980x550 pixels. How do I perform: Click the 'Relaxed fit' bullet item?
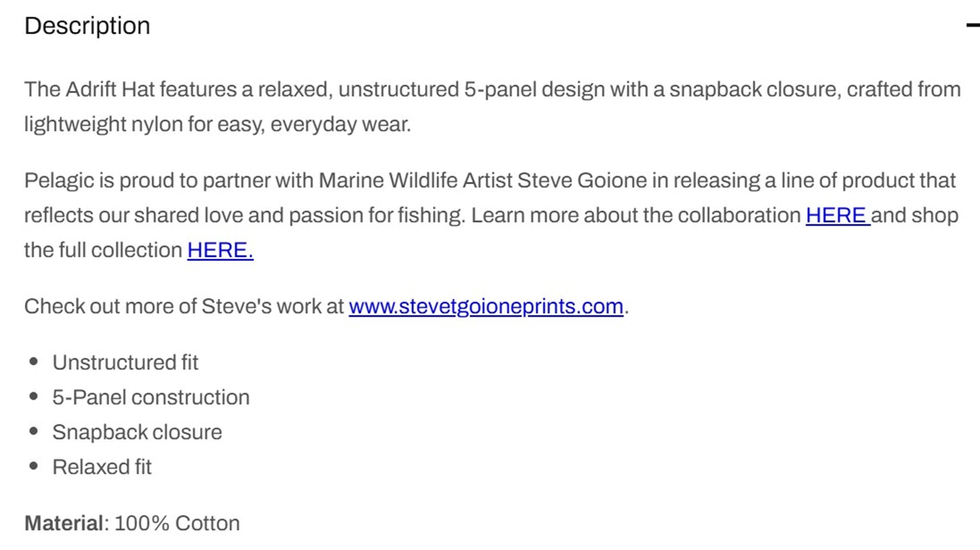pos(102,467)
